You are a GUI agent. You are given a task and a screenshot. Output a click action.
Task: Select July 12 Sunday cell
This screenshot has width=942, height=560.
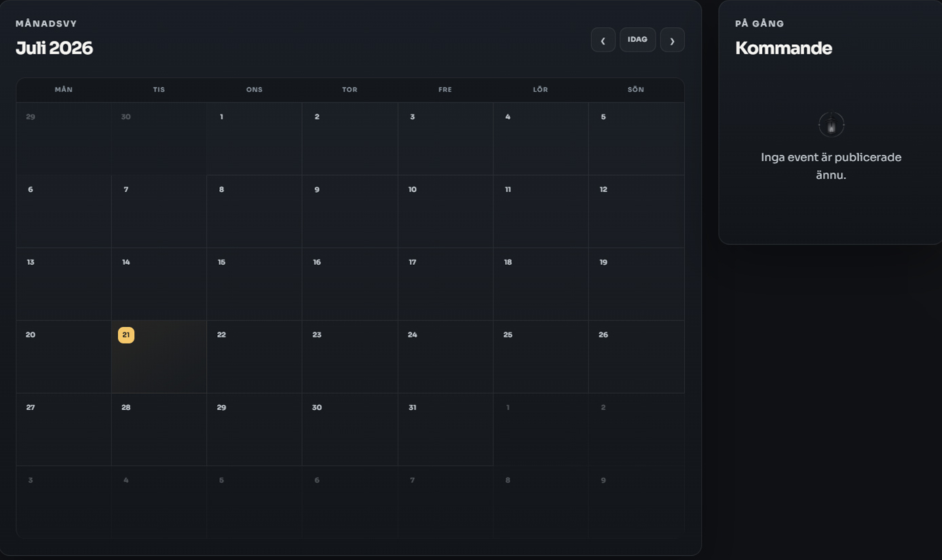point(637,211)
